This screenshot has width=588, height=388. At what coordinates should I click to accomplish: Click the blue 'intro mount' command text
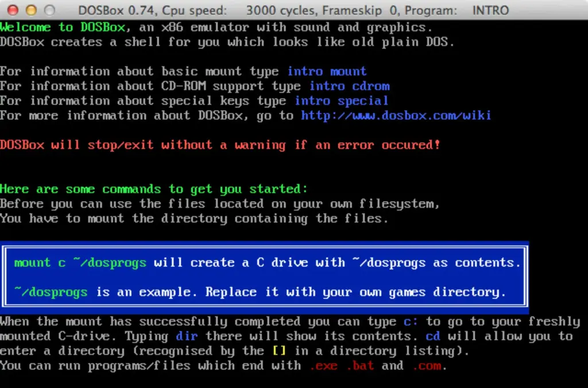(x=327, y=71)
